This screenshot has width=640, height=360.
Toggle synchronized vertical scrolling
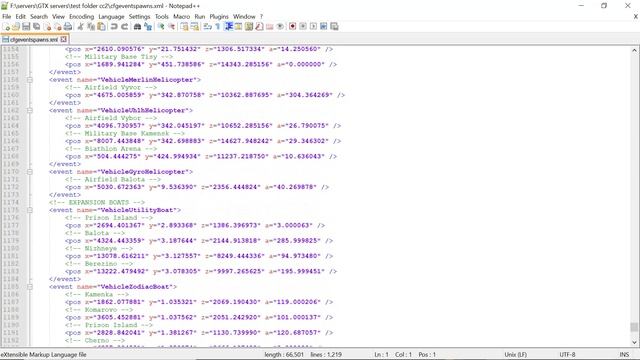click(184, 27)
